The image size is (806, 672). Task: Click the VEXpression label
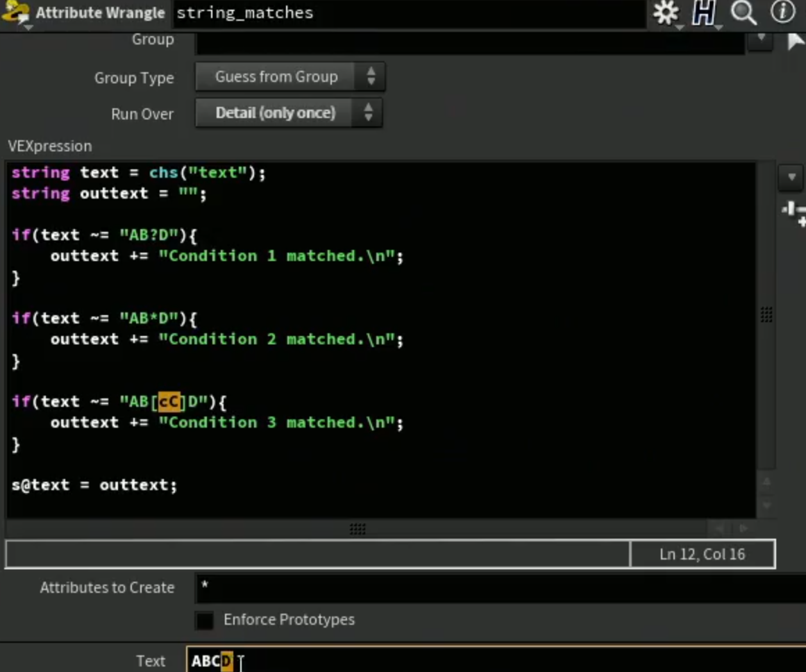tap(50, 146)
